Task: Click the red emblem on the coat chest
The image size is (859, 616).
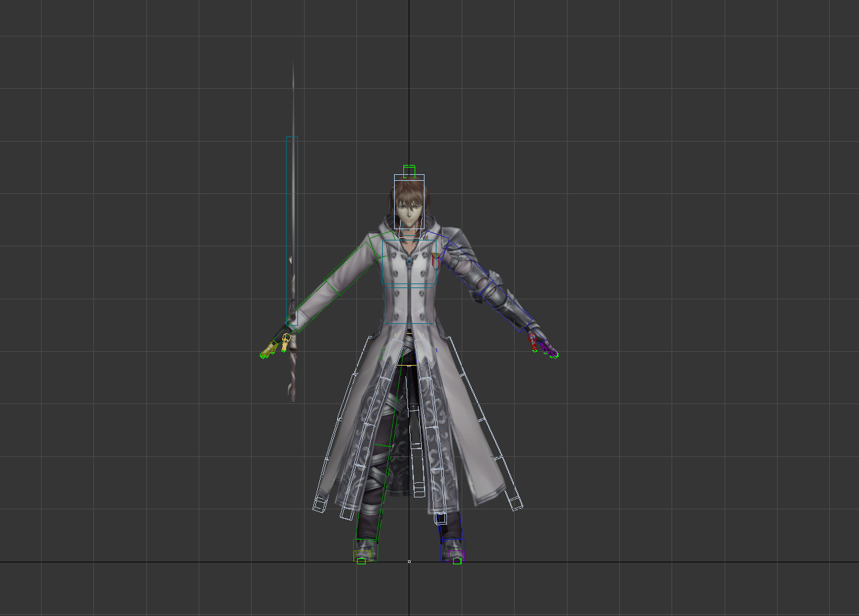Action: (434, 260)
